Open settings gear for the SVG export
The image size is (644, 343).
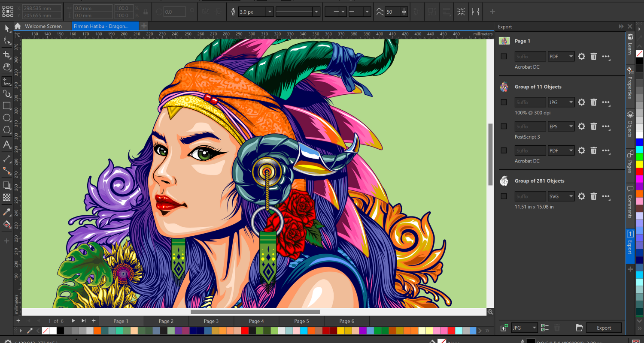(x=581, y=196)
